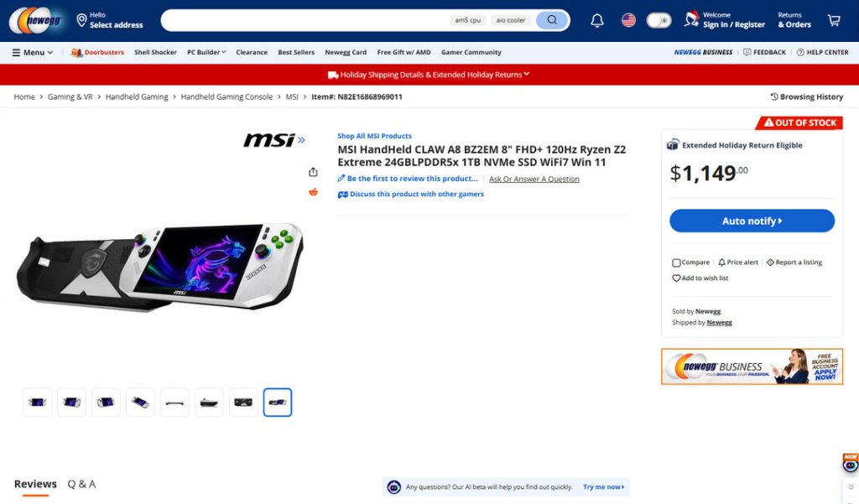Screen dimensions: 859x504
Task: Open the Best Sellers menu item
Action: [296, 53]
